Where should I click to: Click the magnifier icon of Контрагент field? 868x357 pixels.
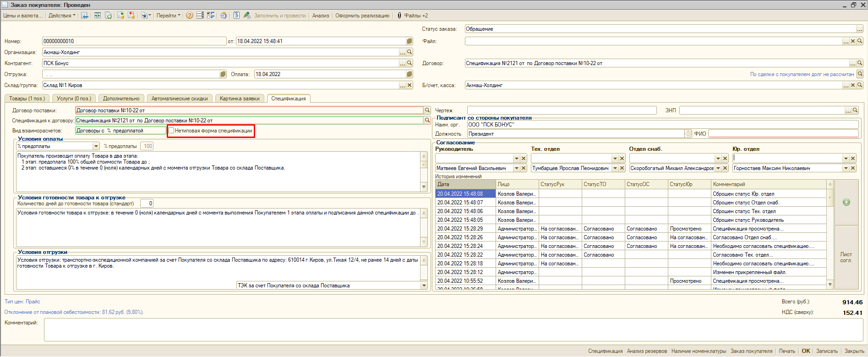coord(409,63)
